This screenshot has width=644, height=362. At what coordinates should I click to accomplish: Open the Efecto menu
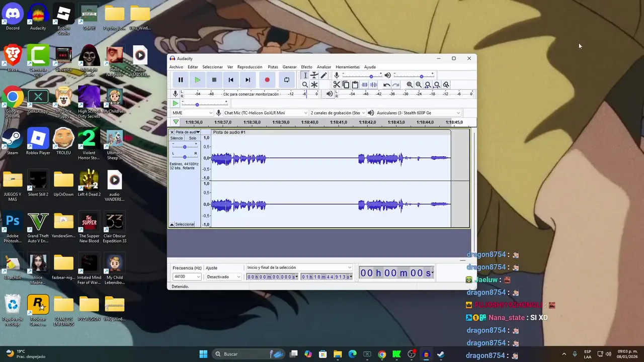[x=306, y=67]
